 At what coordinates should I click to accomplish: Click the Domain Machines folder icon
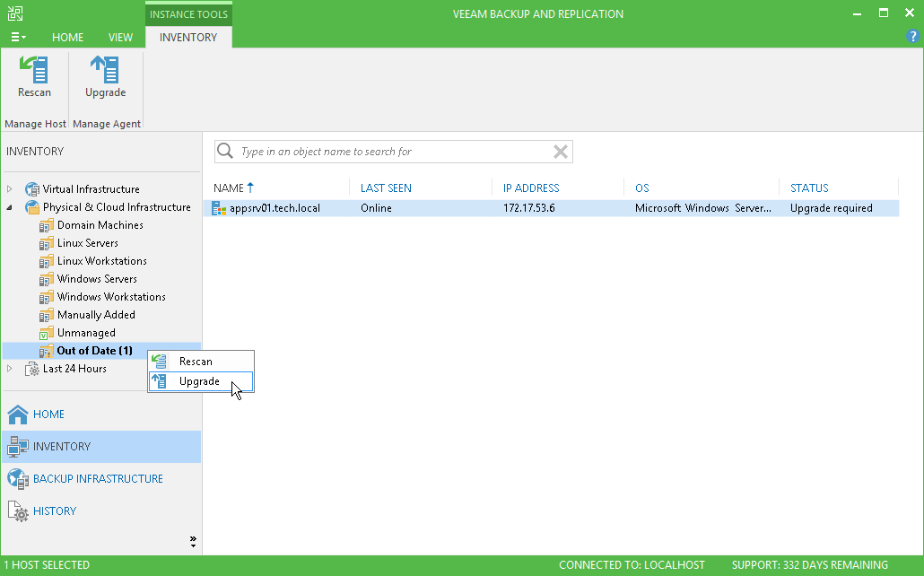pyautogui.click(x=46, y=226)
